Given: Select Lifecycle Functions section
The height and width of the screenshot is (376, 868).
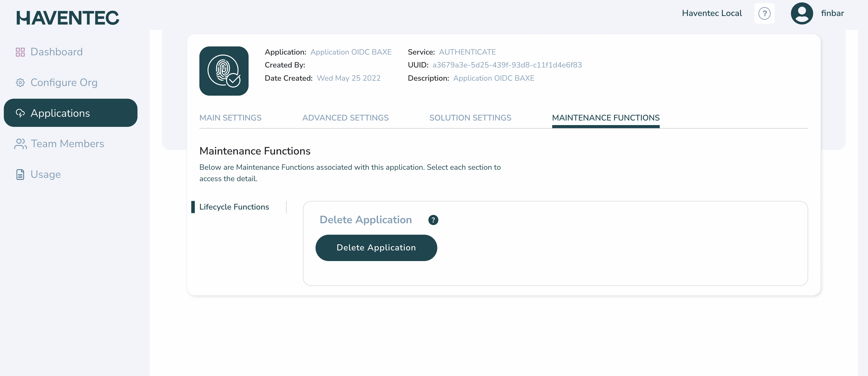Looking at the screenshot, I should pyautogui.click(x=234, y=207).
